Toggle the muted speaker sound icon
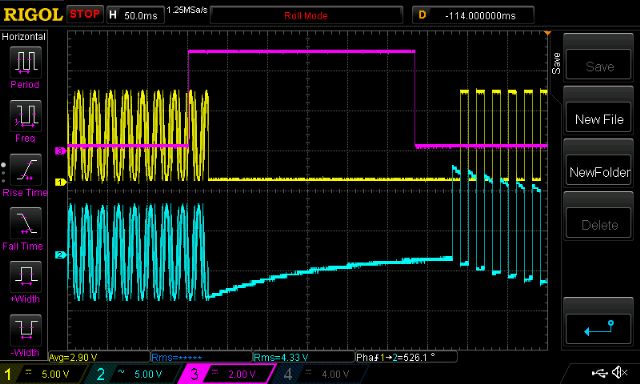 [x=620, y=372]
